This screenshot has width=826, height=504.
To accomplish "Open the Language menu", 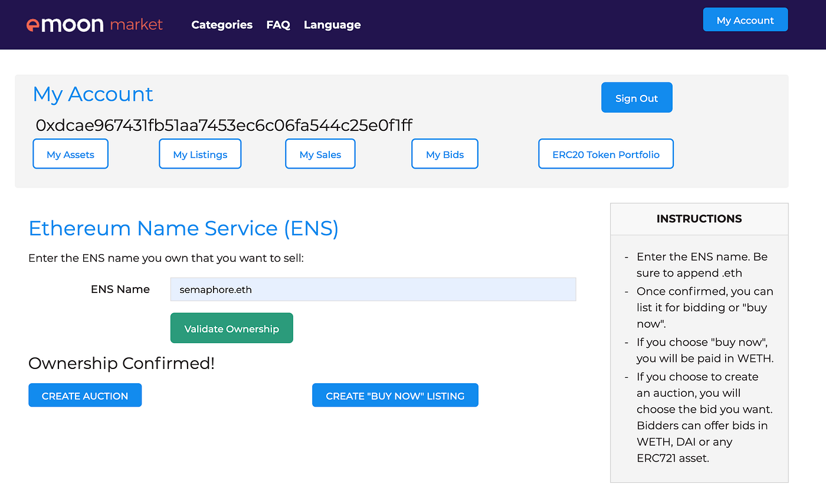I will point(332,25).
